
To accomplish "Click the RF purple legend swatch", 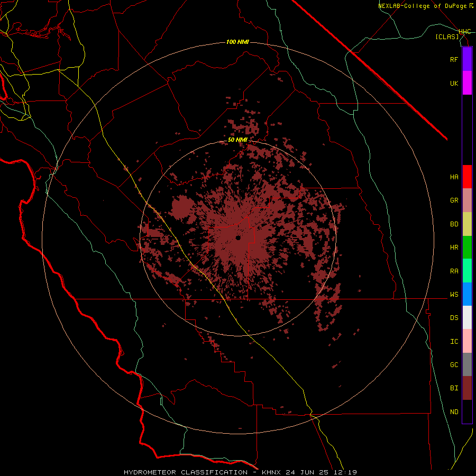I will click(467, 59).
